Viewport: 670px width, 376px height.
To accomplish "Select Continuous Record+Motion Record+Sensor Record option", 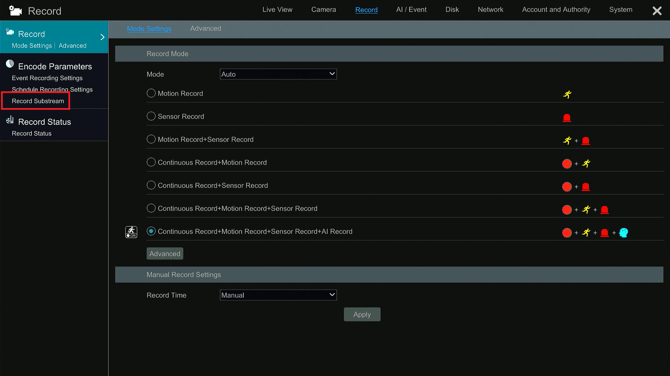I will click(x=151, y=209).
